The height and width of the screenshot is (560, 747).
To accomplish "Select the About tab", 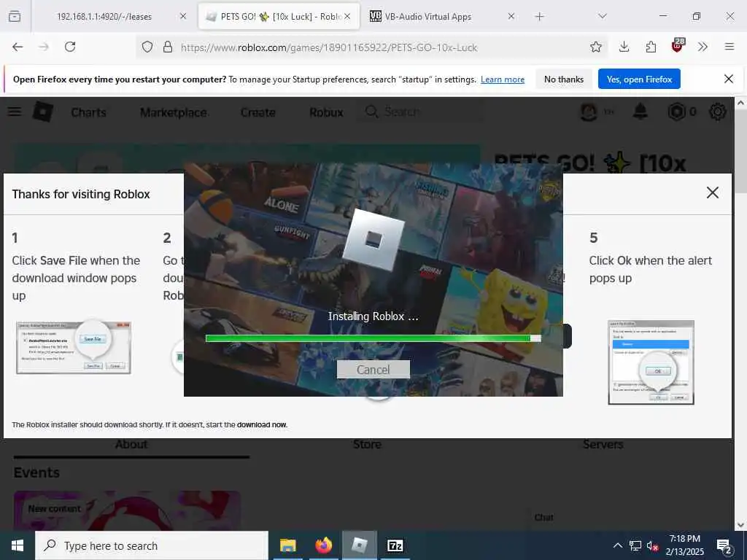I will 131,445.
